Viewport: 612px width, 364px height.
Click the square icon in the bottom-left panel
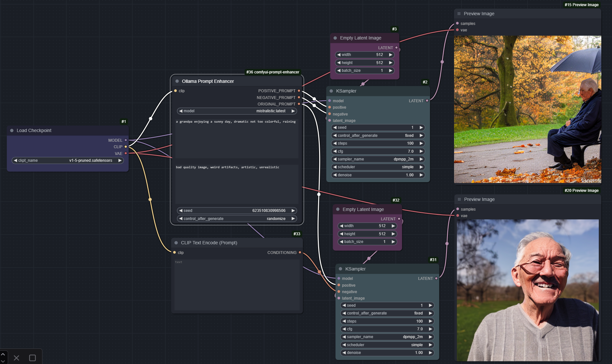(32, 358)
